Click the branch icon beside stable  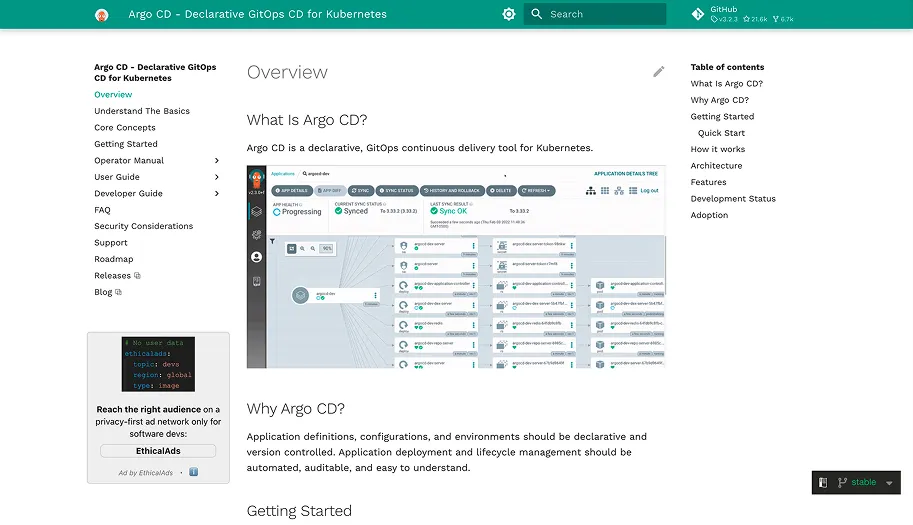(842, 483)
